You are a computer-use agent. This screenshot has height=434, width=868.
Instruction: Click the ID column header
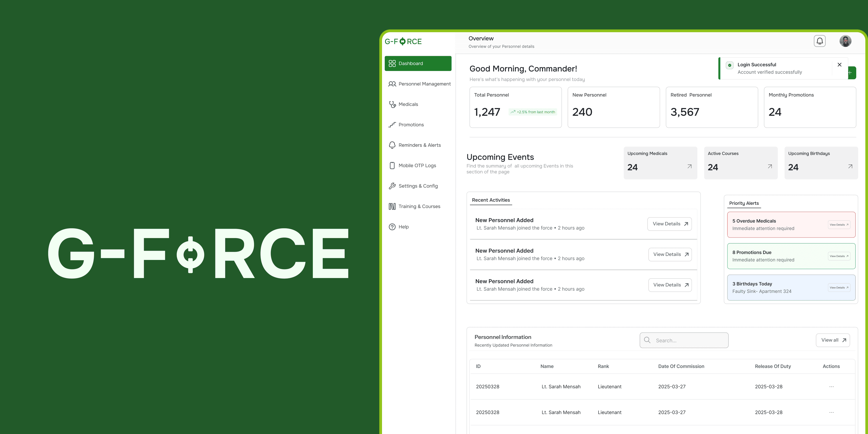(x=478, y=366)
